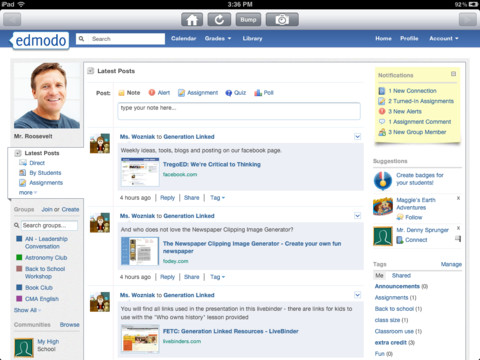Select the Quiz post type

(236, 93)
